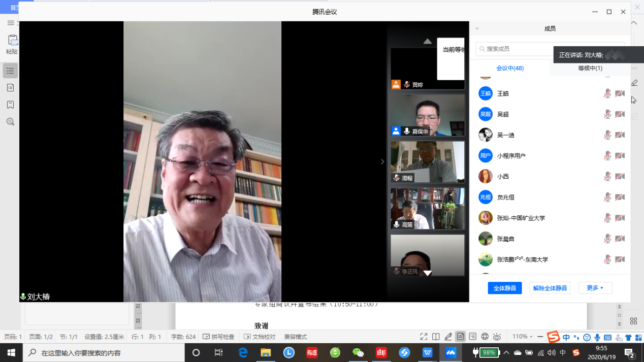Click 王皓's muted microphone icon
The height and width of the screenshot is (362, 644).
(x=607, y=93)
